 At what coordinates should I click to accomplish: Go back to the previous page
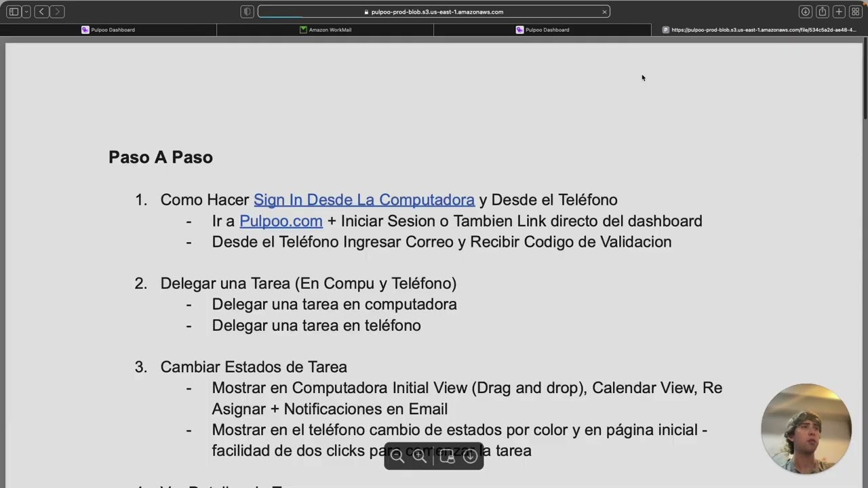click(41, 12)
